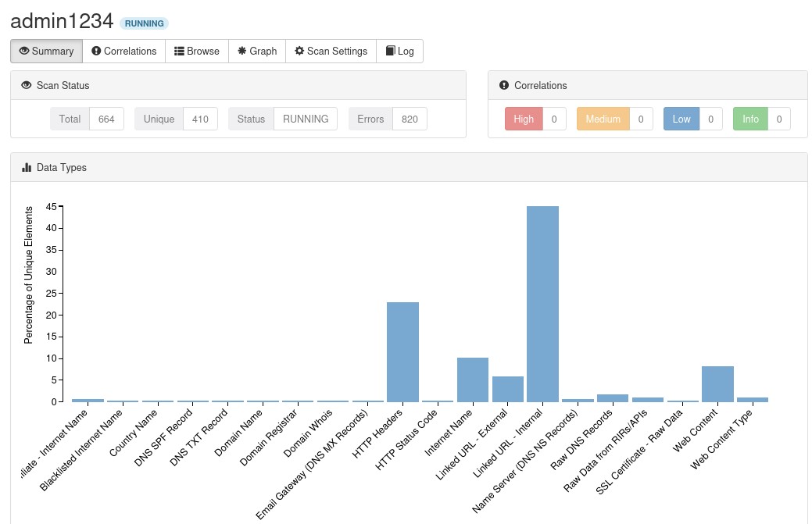Click the eye icon in Summary tab
Image resolution: width=812 pixels, height=524 pixels.
[23, 51]
